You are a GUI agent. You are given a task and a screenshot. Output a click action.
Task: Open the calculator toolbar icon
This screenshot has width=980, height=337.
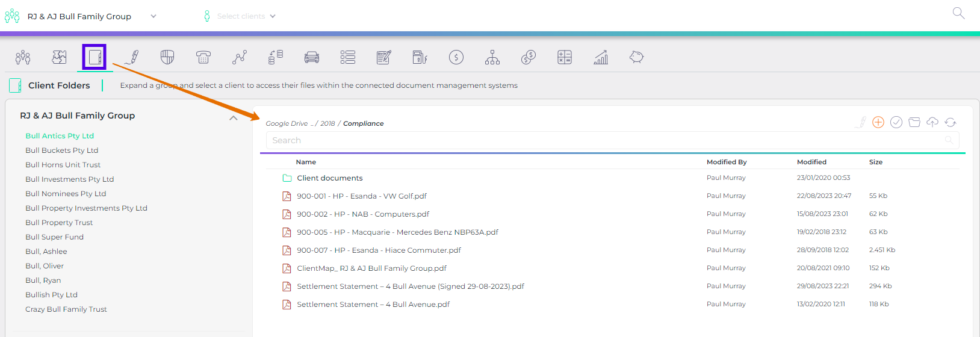point(565,57)
